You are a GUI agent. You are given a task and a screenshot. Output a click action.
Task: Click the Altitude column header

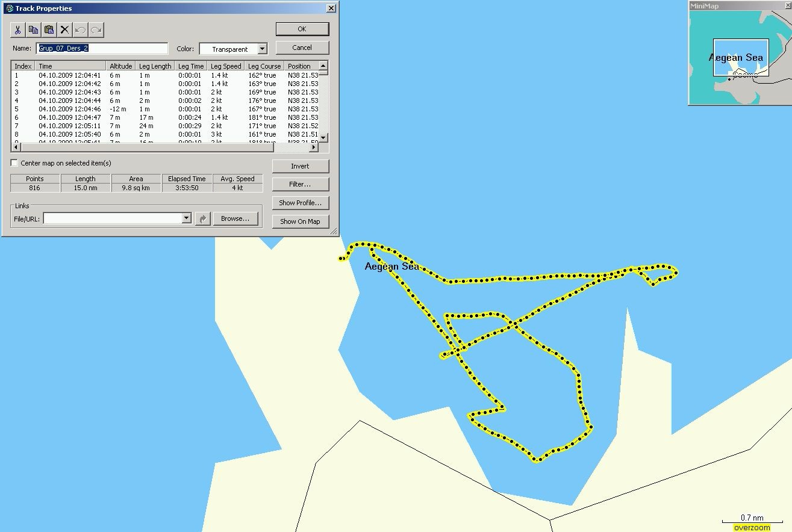121,66
